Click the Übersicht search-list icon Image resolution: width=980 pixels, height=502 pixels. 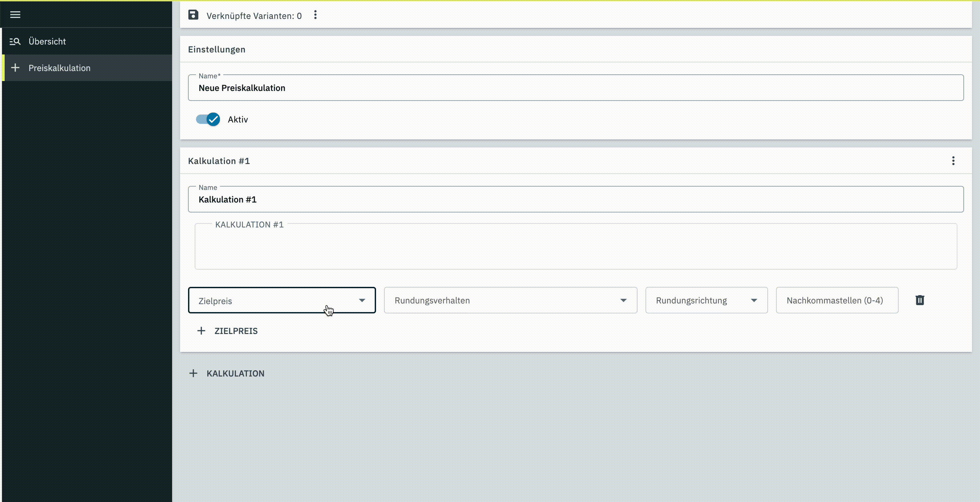coord(15,42)
